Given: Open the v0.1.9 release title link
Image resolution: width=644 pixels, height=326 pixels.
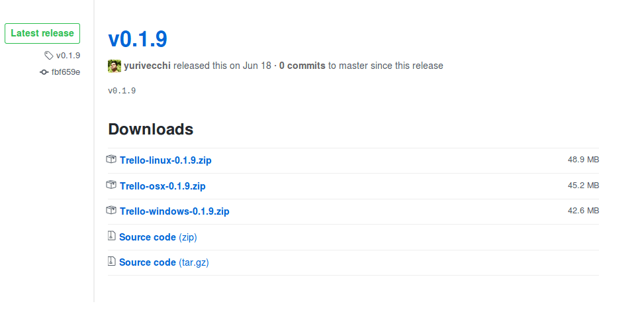Looking at the screenshot, I should pyautogui.click(x=138, y=39).
